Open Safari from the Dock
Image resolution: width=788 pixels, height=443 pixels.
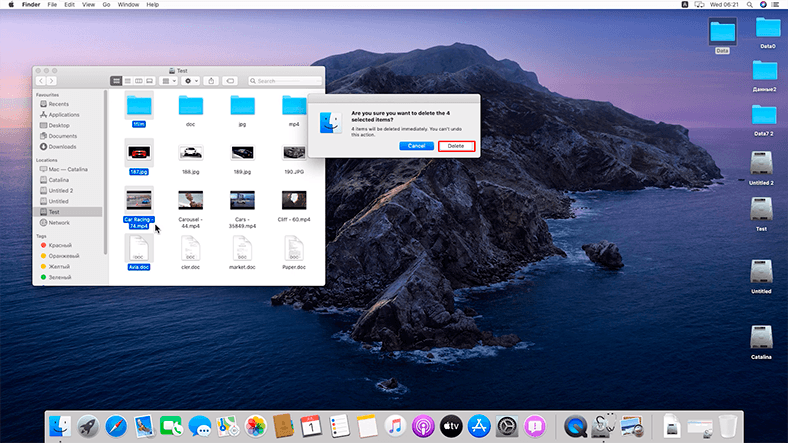pyautogui.click(x=116, y=425)
